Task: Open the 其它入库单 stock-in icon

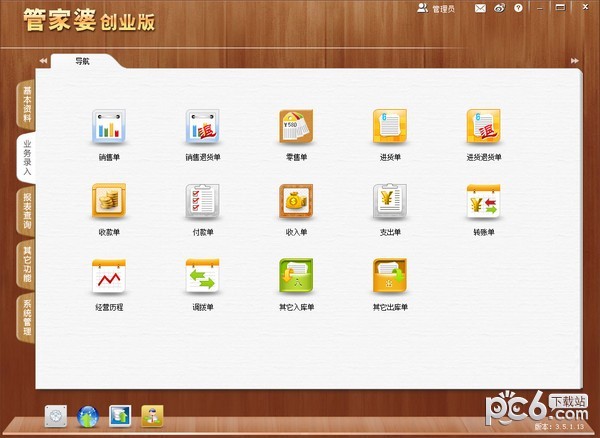Action: pyautogui.click(x=296, y=278)
